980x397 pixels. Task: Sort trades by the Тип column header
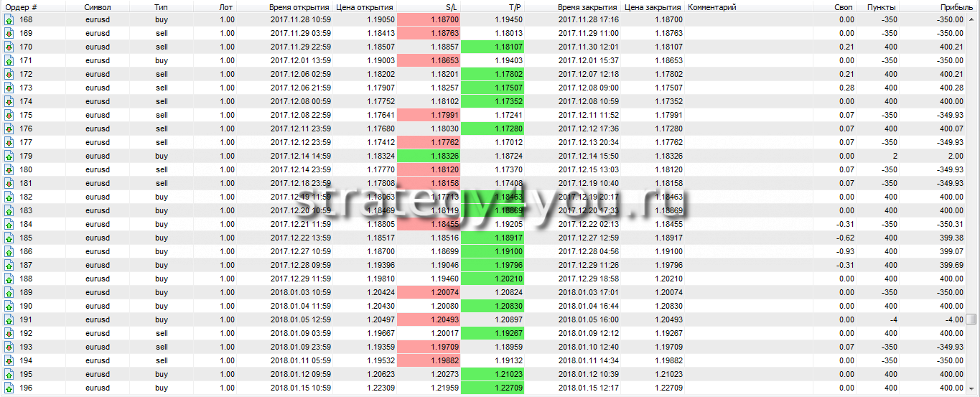click(x=162, y=6)
